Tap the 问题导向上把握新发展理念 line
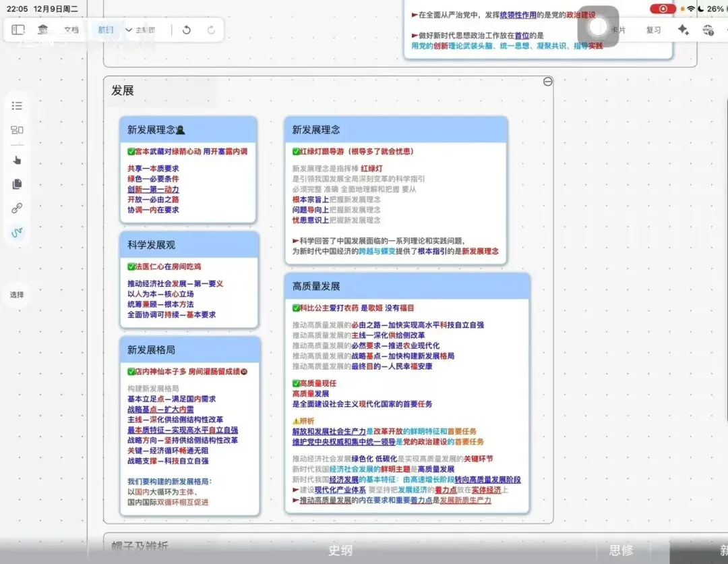Screen dimensions: 728x564 (x=336, y=210)
